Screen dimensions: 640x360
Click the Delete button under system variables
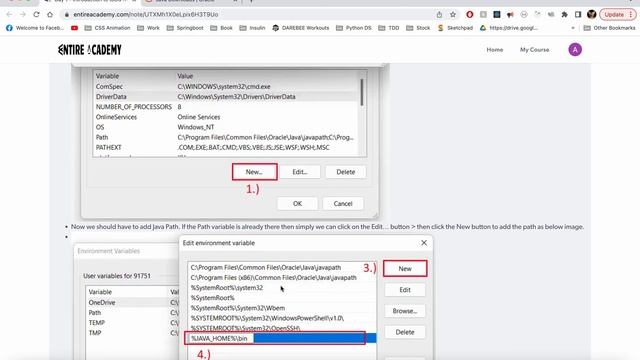345,172
